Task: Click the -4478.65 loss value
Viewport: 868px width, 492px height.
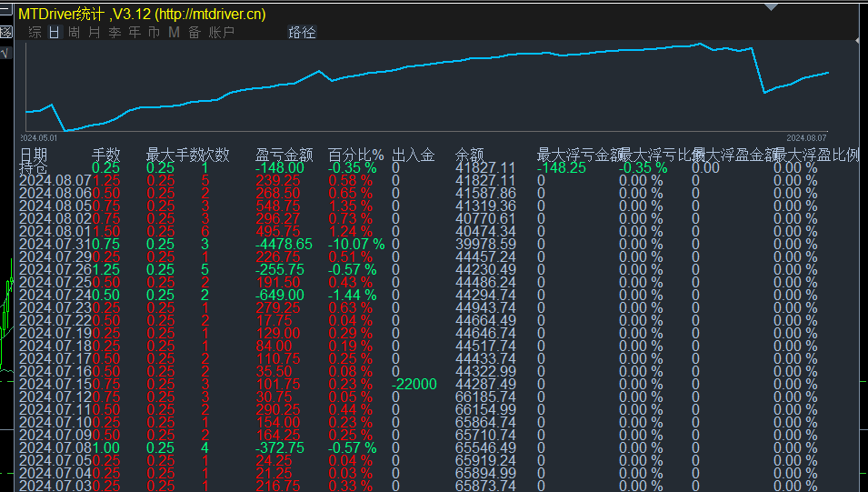Action: point(284,245)
